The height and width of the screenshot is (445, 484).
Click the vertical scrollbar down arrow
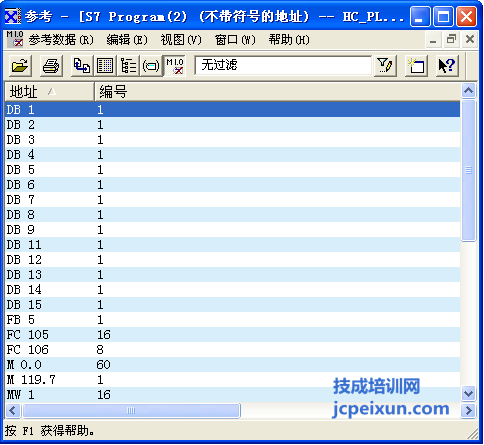click(469, 394)
